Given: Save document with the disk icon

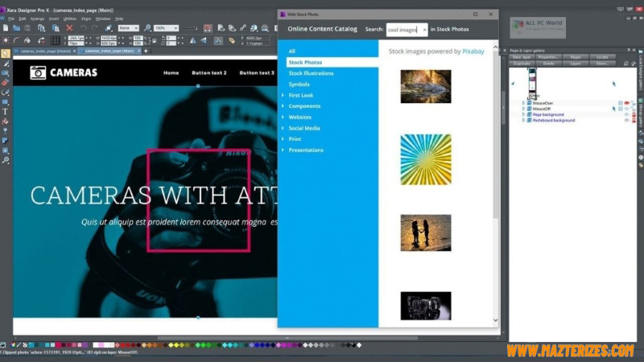Looking at the screenshot, I should click(27, 28).
